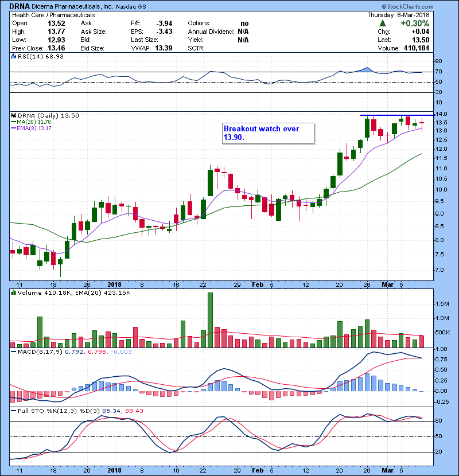Click the last red candlestick on the price chart

click(422, 125)
